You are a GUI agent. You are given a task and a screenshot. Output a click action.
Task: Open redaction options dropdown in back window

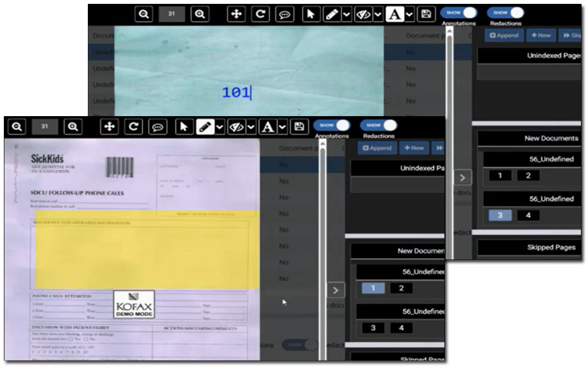coord(378,15)
